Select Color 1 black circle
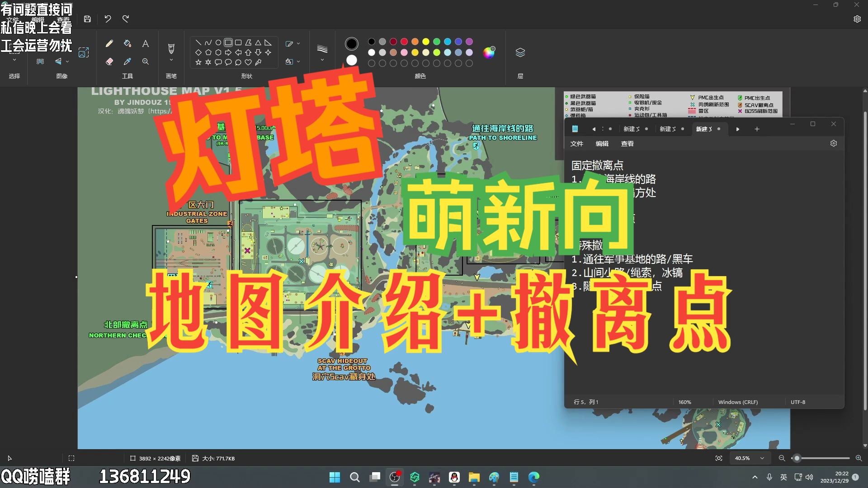 point(351,44)
